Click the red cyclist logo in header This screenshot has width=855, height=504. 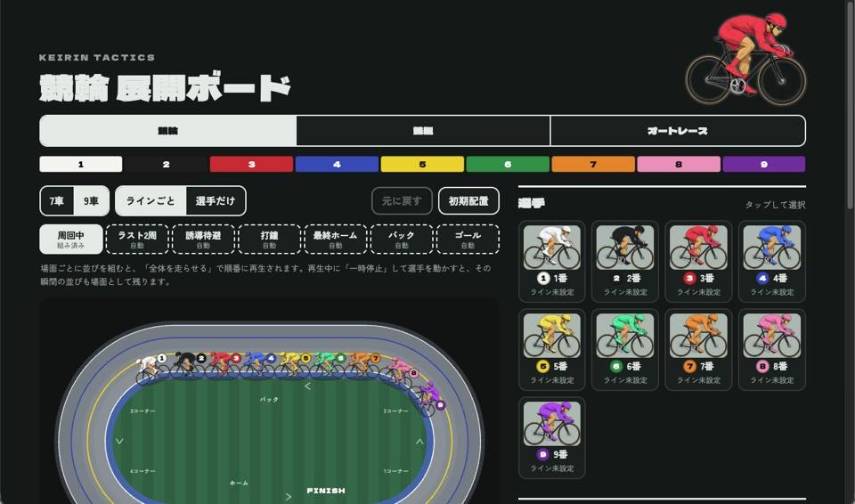pos(746,59)
